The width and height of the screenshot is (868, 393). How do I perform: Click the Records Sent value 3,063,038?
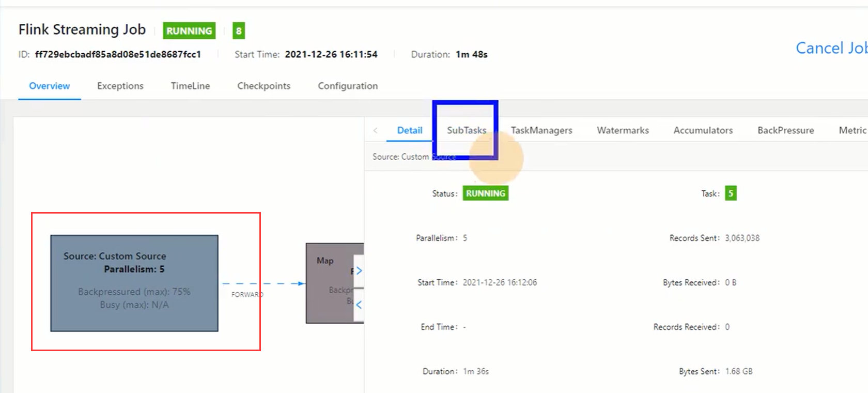[x=742, y=238]
